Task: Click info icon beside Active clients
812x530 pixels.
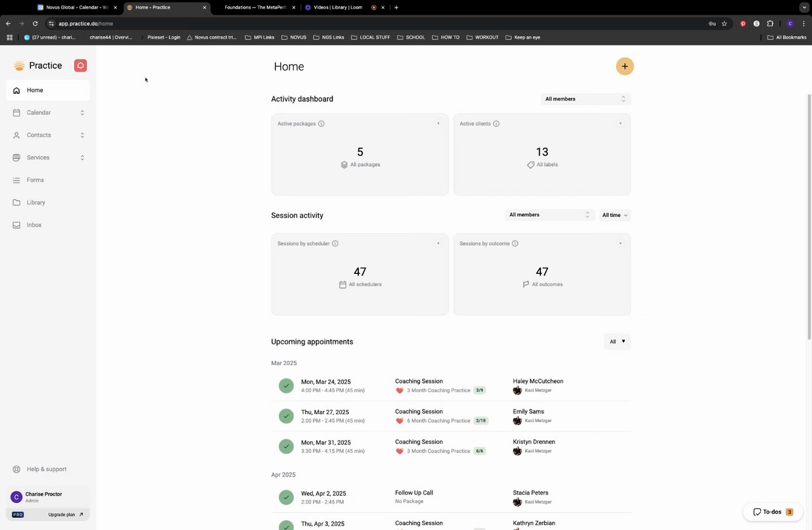Action: pos(496,124)
